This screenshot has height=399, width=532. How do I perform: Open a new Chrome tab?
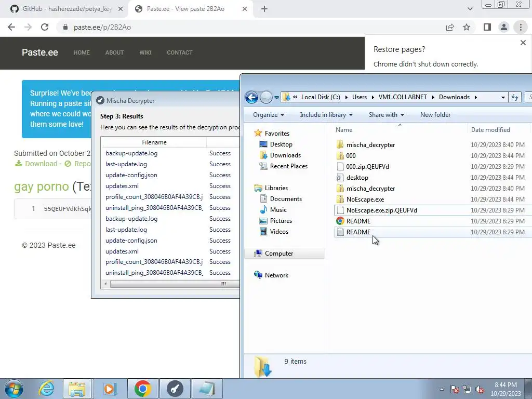click(264, 9)
